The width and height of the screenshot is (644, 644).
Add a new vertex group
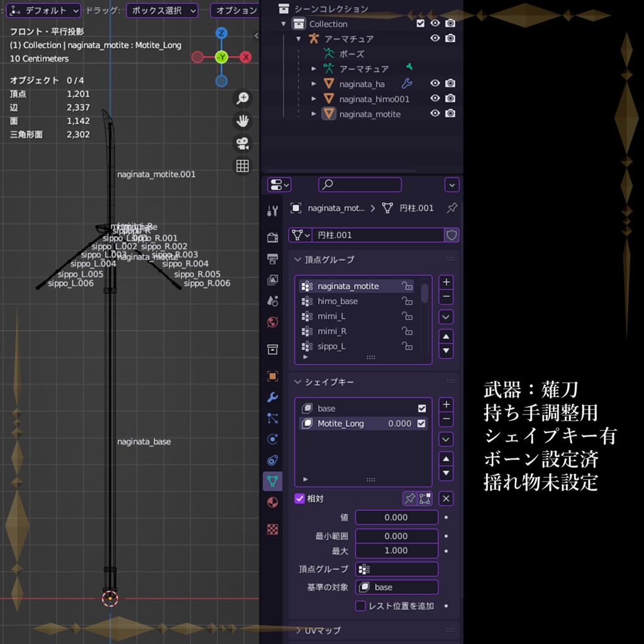[446, 282]
